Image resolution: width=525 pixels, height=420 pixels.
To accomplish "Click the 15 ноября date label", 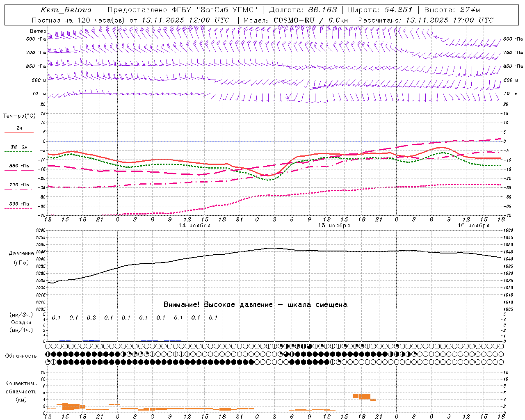I will [x=334, y=226].
